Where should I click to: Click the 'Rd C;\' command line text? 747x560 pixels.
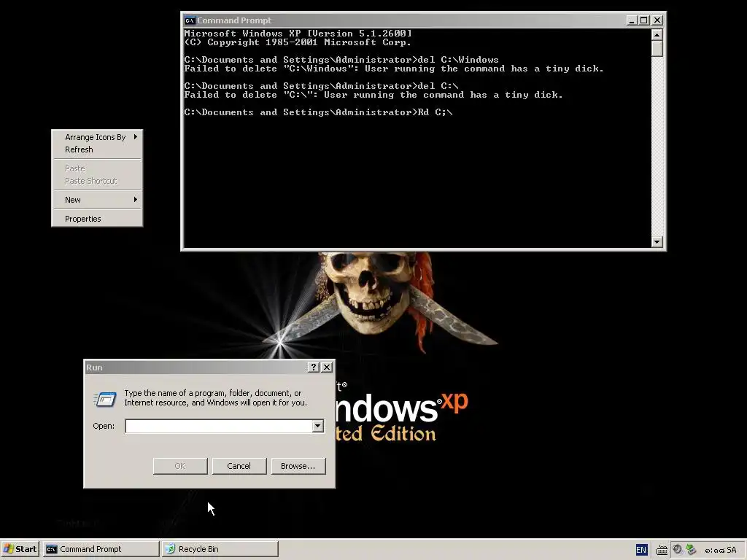click(x=435, y=112)
